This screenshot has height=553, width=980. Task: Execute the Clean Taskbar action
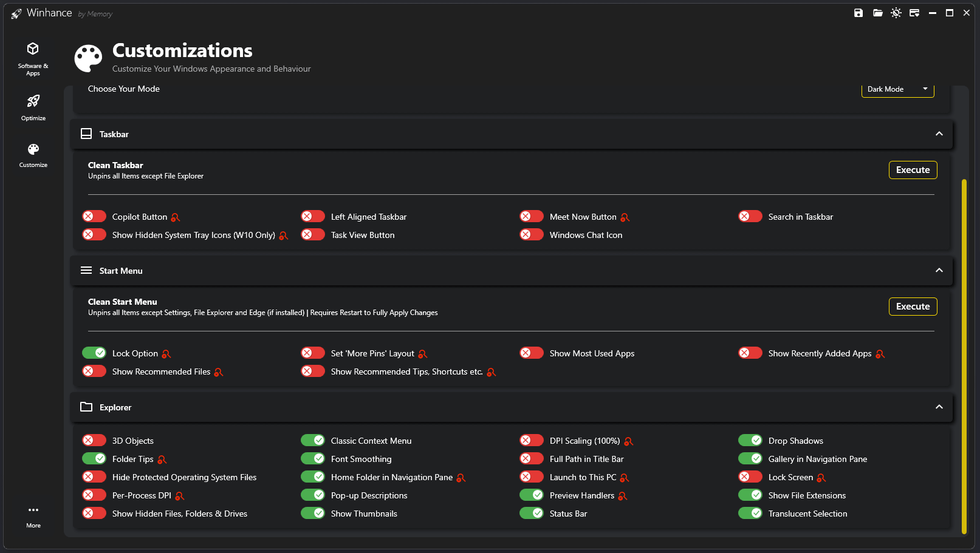click(913, 170)
